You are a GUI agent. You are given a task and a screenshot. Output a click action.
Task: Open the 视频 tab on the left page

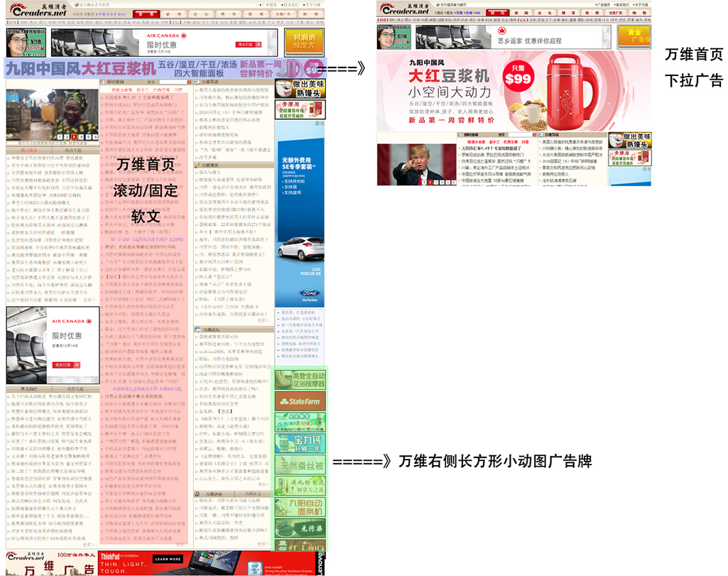point(255,14)
